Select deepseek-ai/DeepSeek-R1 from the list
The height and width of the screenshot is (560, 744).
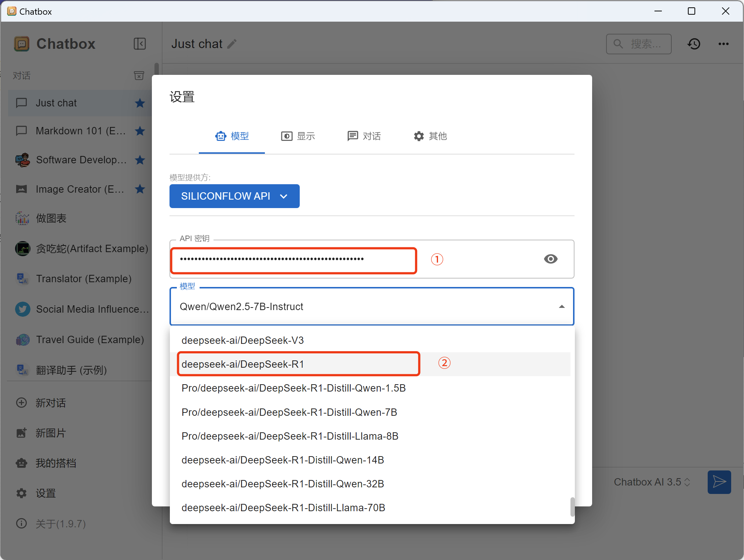(x=243, y=364)
